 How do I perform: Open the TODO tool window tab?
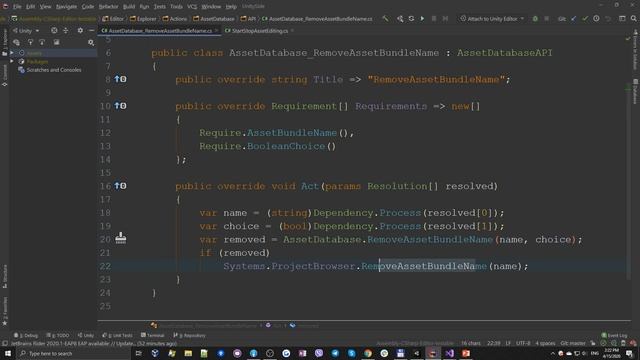tap(58, 336)
